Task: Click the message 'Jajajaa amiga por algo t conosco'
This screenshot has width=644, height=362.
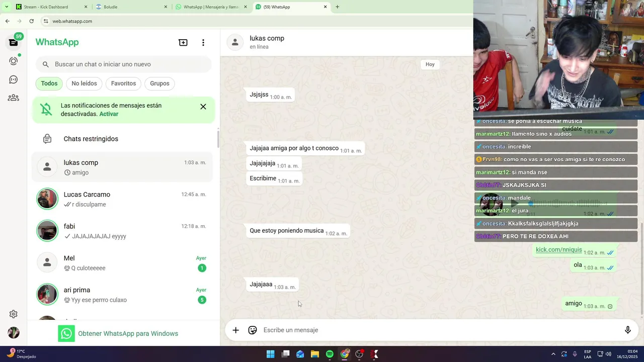Action: click(x=305, y=149)
